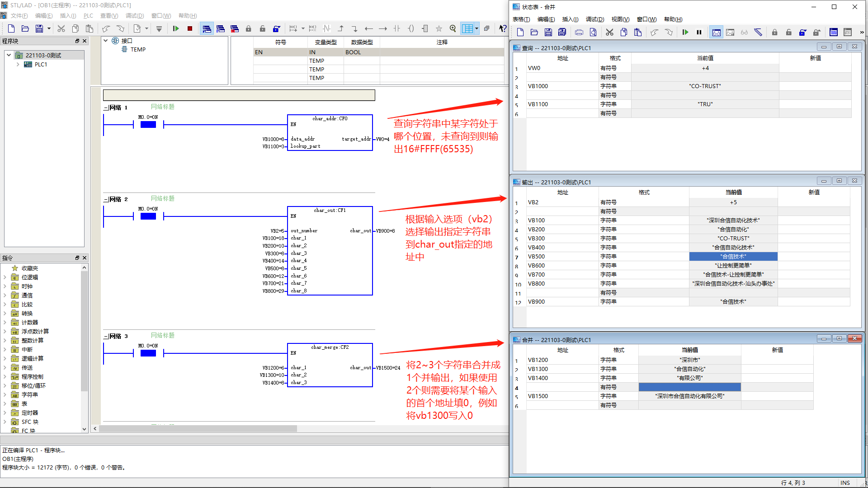Collapse the 221103-0测试 project tree node

[x=9, y=55]
